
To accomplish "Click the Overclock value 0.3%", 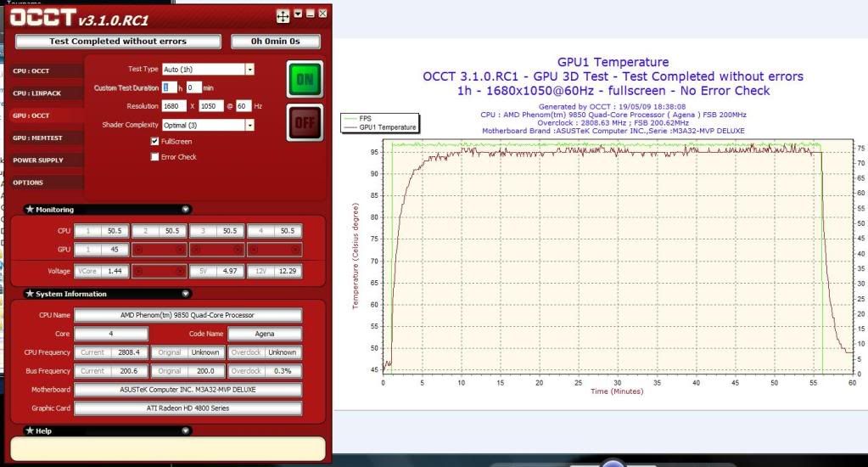I will (x=283, y=371).
